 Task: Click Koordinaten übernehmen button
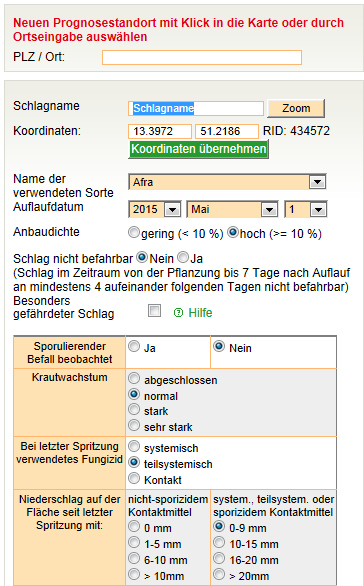(x=198, y=149)
